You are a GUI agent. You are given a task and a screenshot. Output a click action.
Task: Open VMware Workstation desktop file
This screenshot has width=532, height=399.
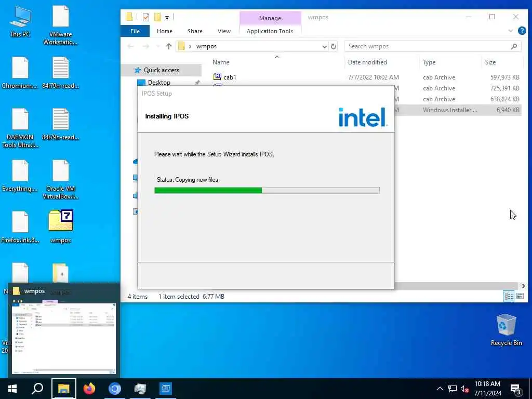click(x=60, y=25)
